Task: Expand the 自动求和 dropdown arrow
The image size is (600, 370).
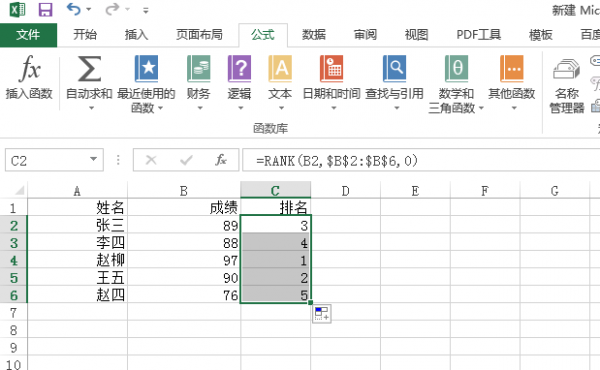Action: (x=91, y=108)
